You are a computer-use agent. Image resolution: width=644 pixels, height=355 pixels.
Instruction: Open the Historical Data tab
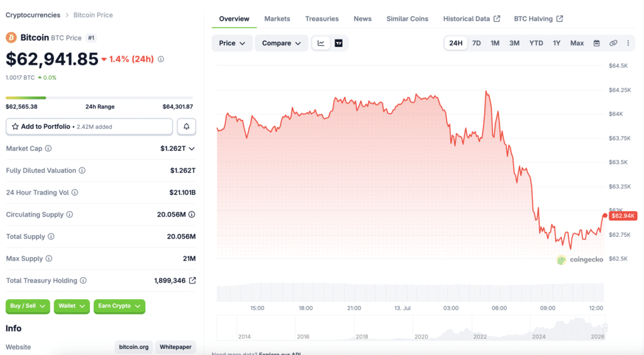coord(472,19)
